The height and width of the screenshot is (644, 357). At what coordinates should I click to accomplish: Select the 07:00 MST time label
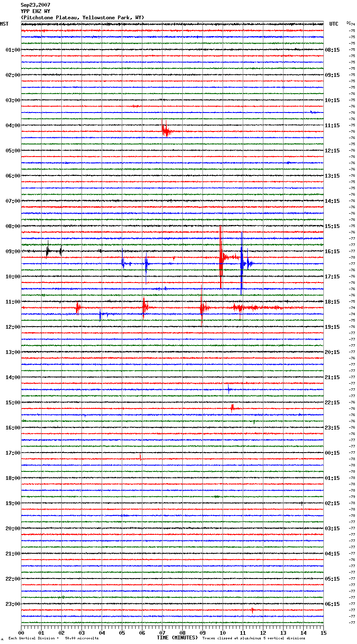[x=13, y=201]
